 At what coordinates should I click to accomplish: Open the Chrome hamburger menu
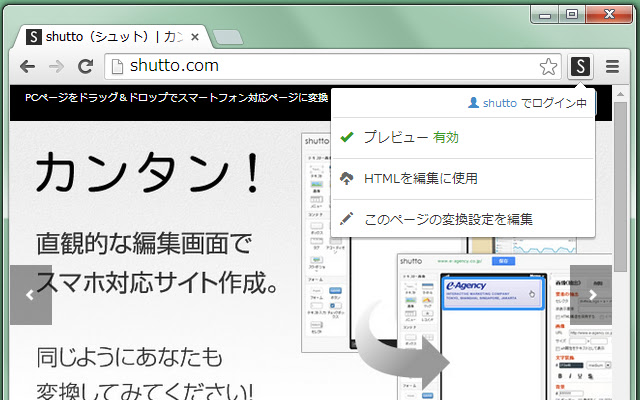tap(612, 66)
